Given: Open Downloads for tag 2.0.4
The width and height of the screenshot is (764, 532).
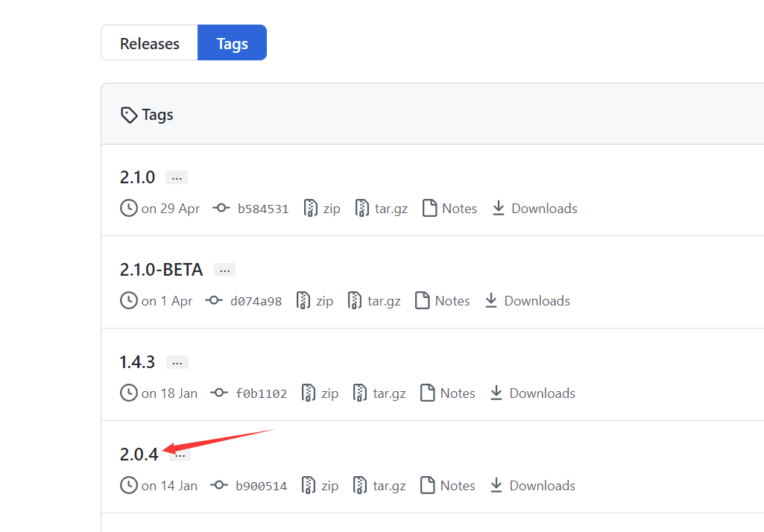Looking at the screenshot, I should point(543,487).
